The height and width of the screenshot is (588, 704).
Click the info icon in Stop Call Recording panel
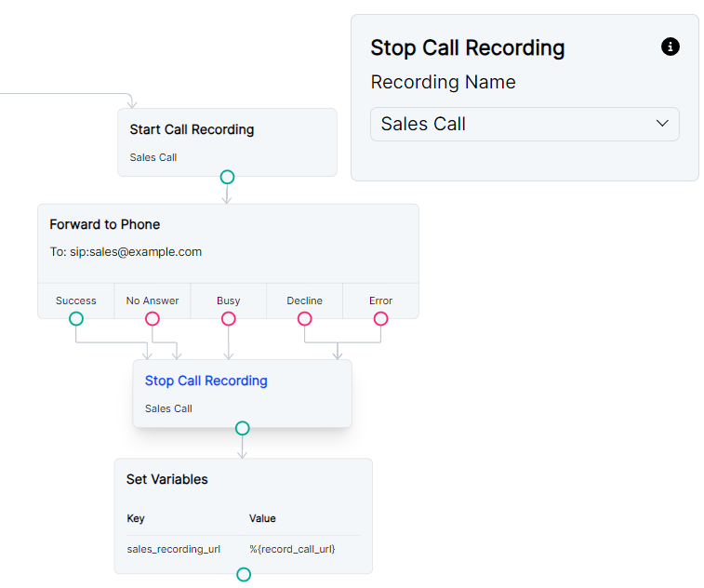[670, 47]
